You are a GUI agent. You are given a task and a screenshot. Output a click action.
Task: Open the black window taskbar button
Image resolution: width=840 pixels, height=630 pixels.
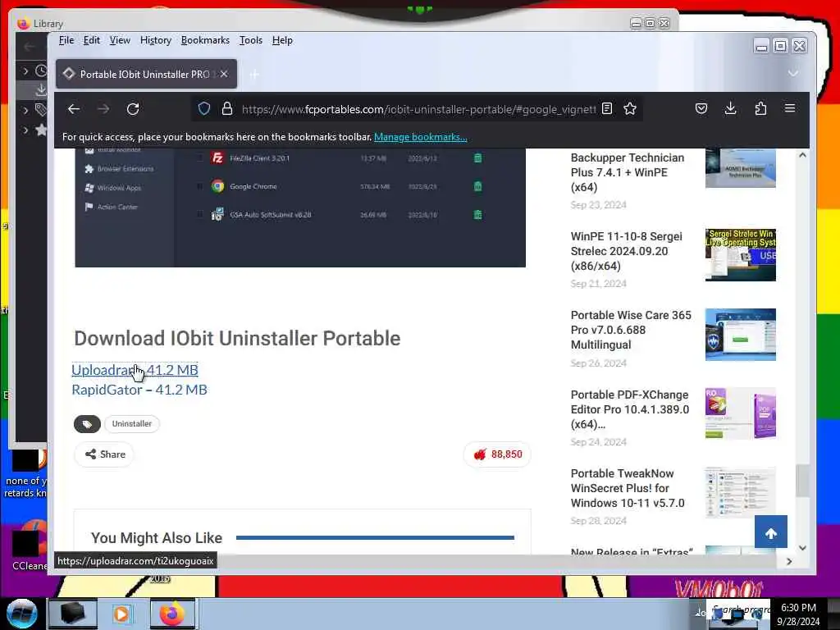coord(72,614)
